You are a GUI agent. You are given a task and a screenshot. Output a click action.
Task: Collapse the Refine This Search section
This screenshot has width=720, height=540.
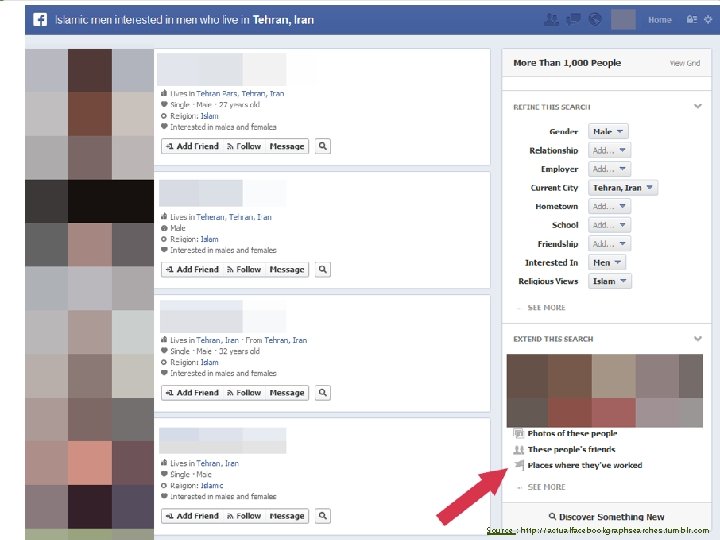(698, 107)
